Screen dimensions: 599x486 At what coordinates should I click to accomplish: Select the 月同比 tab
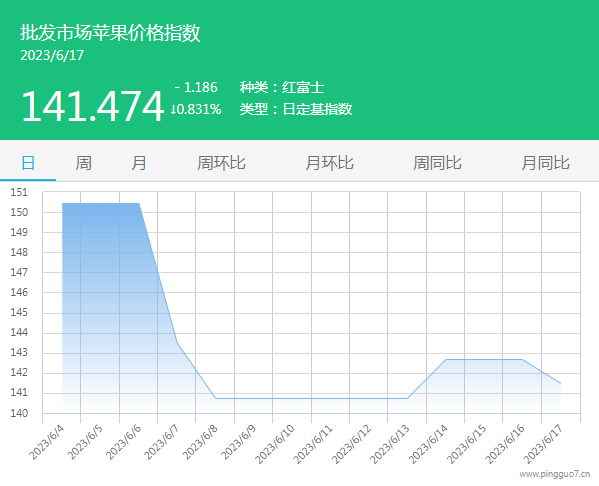(x=546, y=163)
